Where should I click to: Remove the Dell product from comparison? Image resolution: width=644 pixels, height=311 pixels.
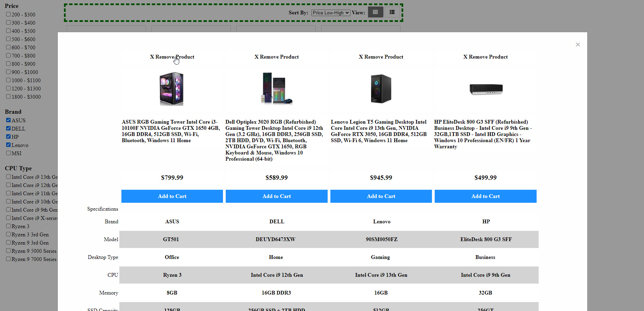pos(276,57)
